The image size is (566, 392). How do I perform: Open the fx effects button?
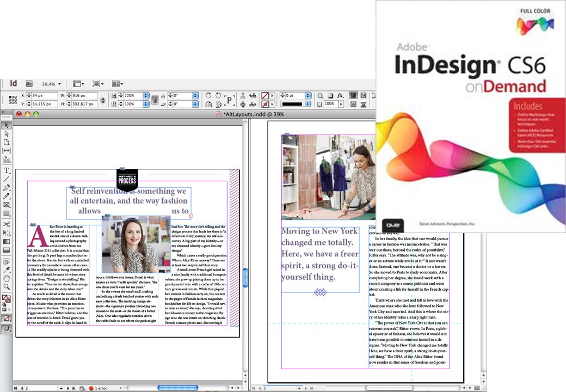[x=340, y=96]
